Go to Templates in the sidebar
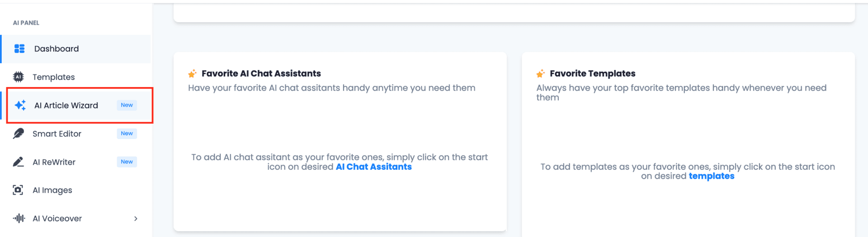 point(53,77)
